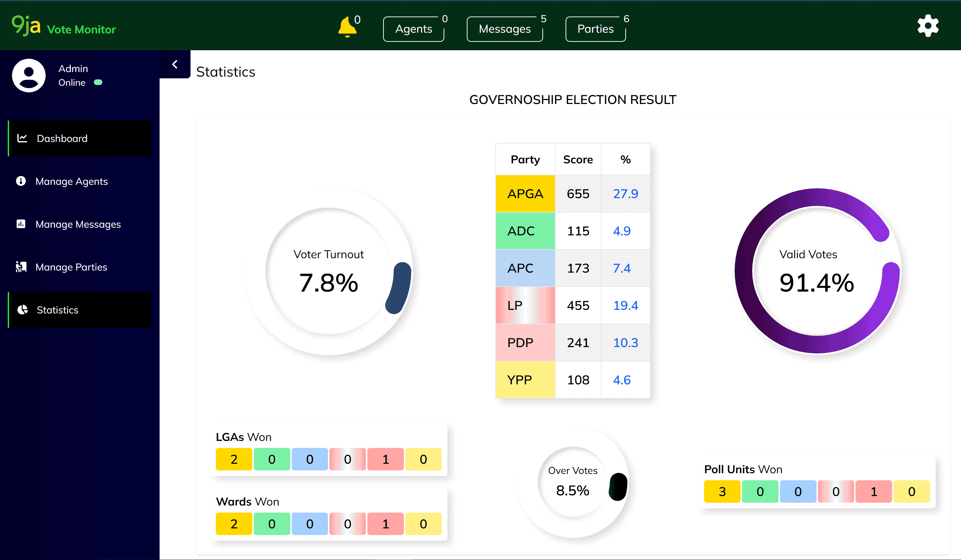Click the Manage Messages bar-chart icon
Image resolution: width=961 pixels, height=560 pixels.
pyautogui.click(x=21, y=224)
